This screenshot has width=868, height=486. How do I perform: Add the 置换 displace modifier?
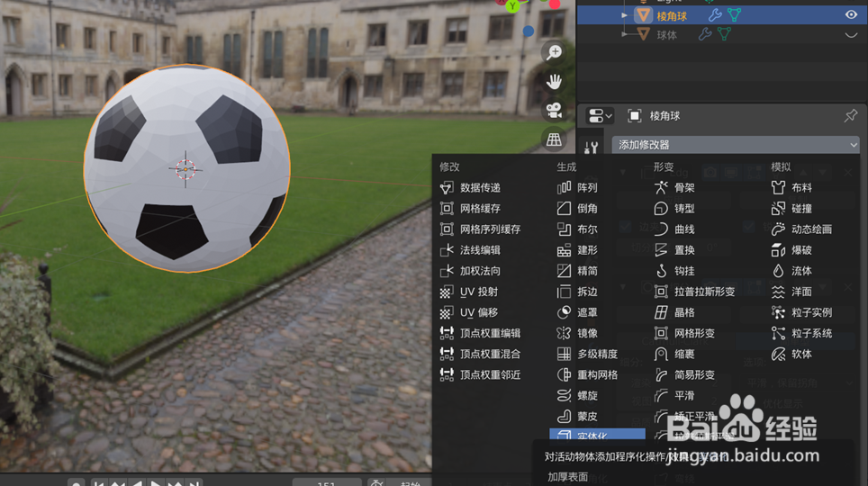(674, 250)
